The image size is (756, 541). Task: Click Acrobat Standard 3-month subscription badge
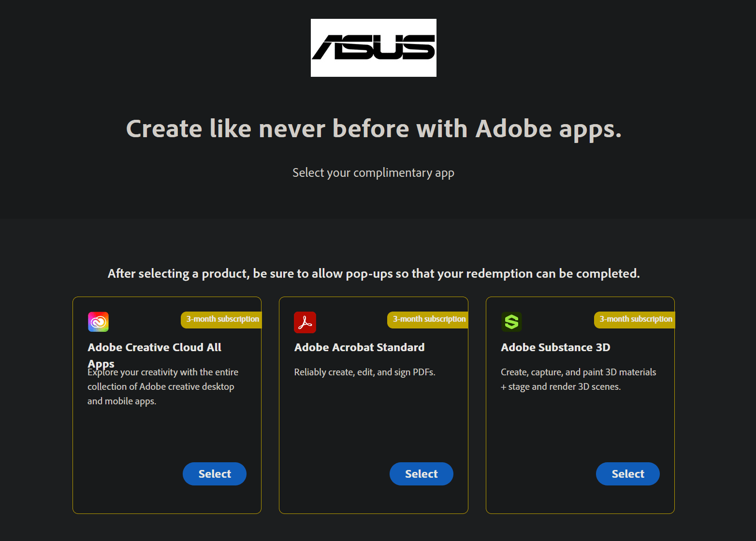coord(429,319)
